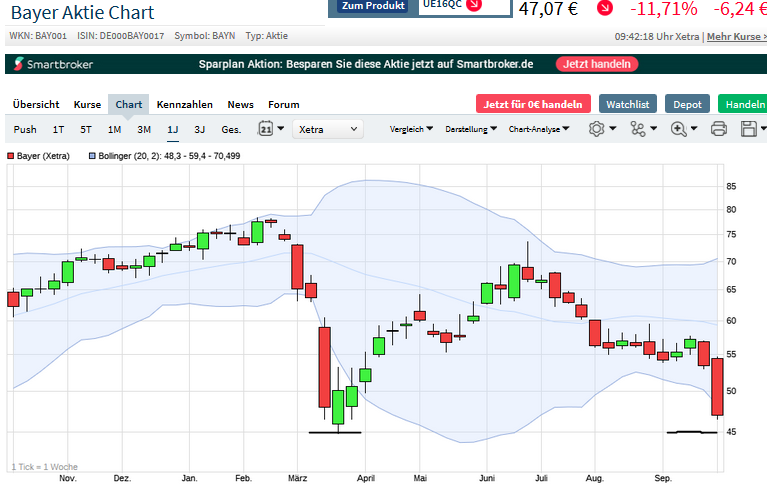The height and width of the screenshot is (485, 767).
Task: Set time range to Ges.
Action: (231, 129)
